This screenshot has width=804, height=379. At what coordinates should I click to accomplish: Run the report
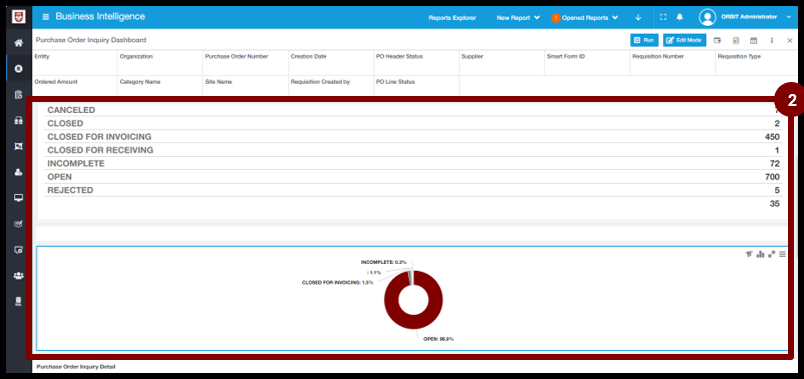644,40
